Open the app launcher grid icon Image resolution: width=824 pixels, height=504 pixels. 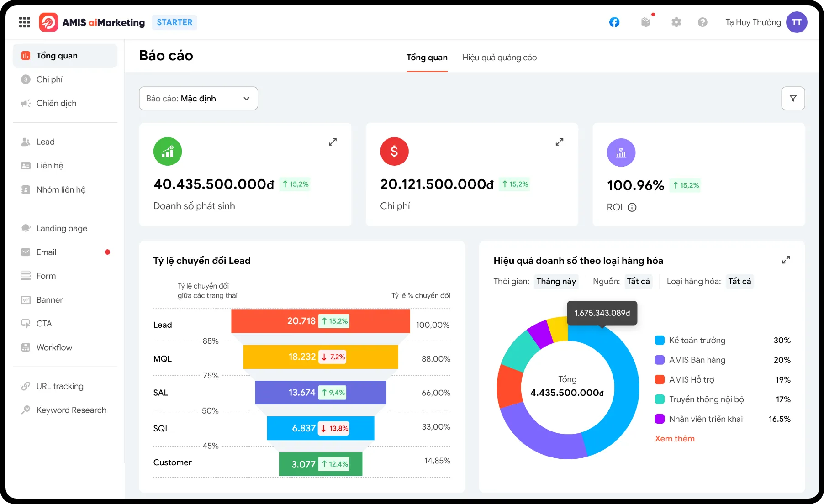[25, 22]
